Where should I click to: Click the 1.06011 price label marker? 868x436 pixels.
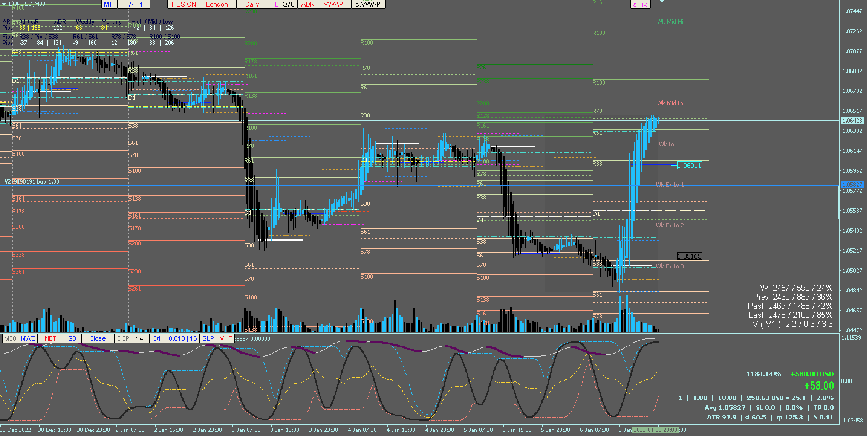689,166
